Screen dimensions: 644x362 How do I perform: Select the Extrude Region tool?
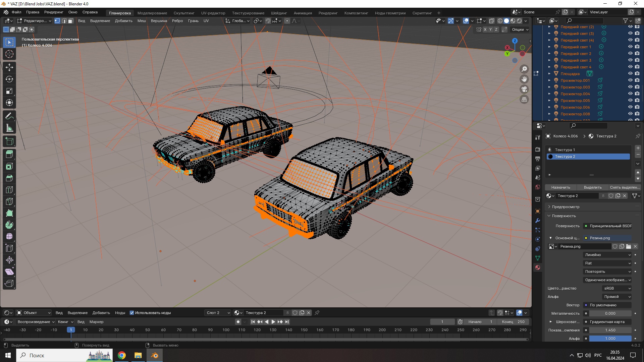click(x=9, y=154)
